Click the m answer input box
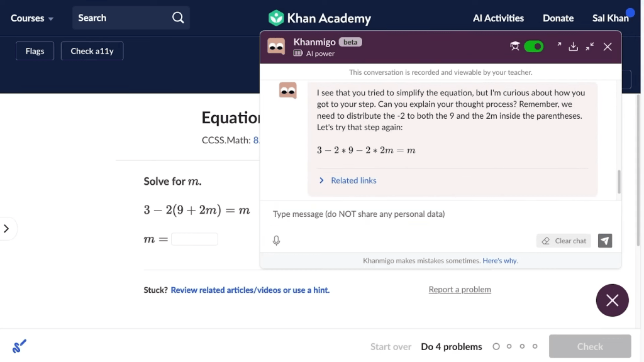This screenshot has height=362, width=644. [x=194, y=239]
